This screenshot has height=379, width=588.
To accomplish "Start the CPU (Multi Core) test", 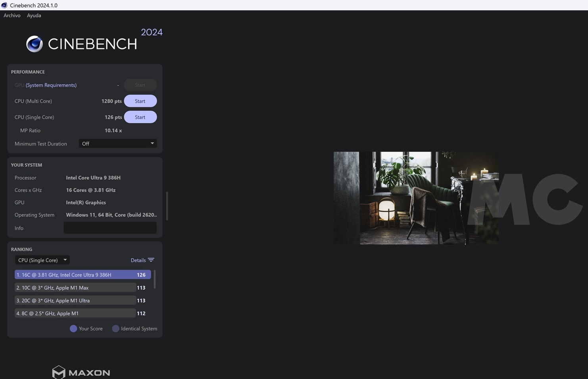I will (140, 101).
